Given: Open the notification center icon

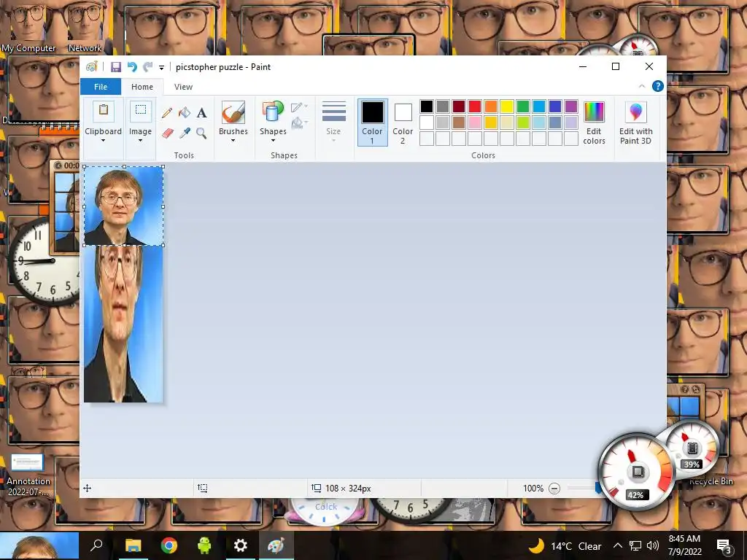Looking at the screenshot, I should coord(724,546).
